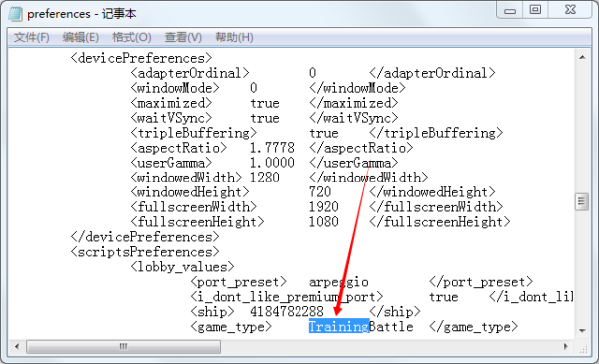
Task: Click the ship value 4184782288
Action: click(287, 312)
